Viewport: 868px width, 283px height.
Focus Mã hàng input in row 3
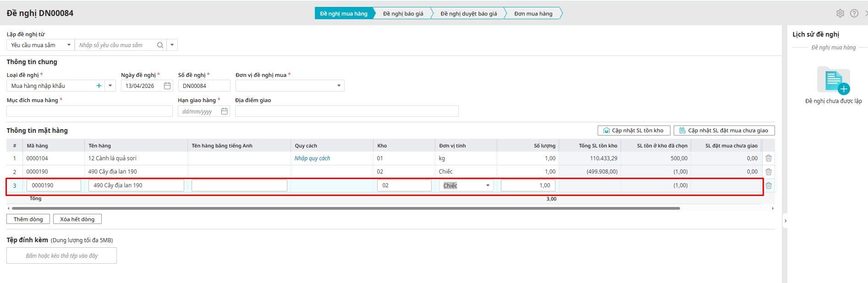point(54,185)
